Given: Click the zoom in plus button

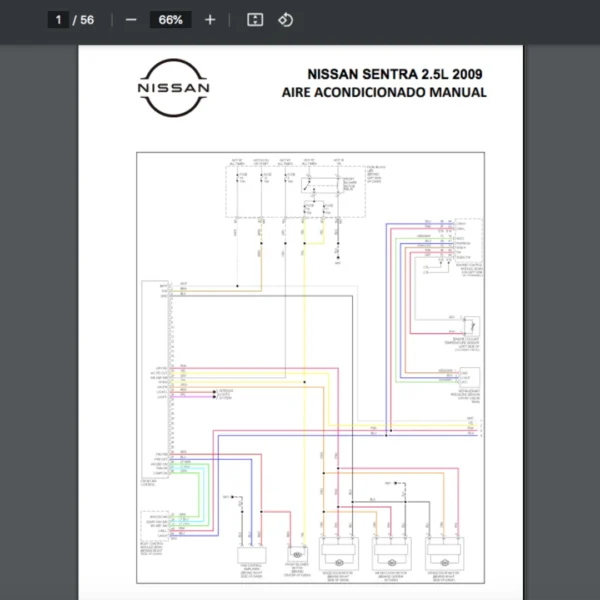Looking at the screenshot, I should [209, 20].
